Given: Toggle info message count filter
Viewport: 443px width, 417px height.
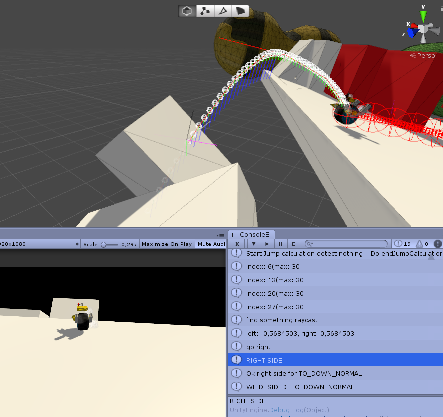Looking at the screenshot, I should [x=403, y=244].
